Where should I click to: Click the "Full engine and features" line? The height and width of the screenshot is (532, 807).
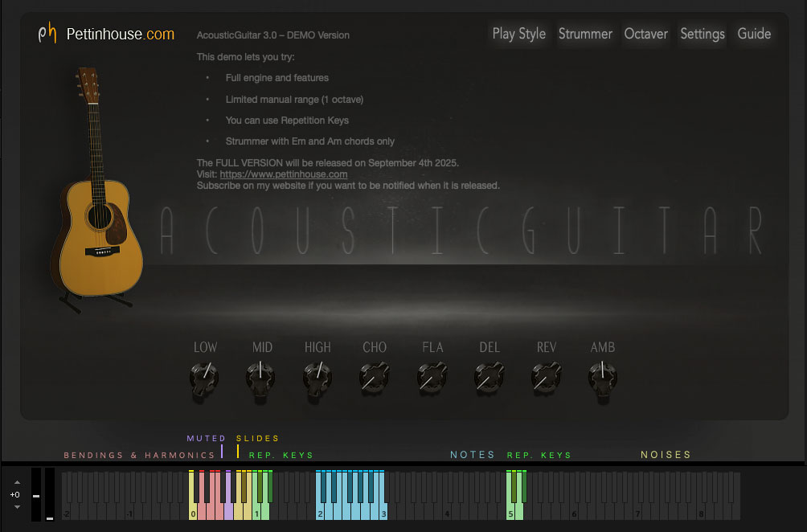[277, 78]
